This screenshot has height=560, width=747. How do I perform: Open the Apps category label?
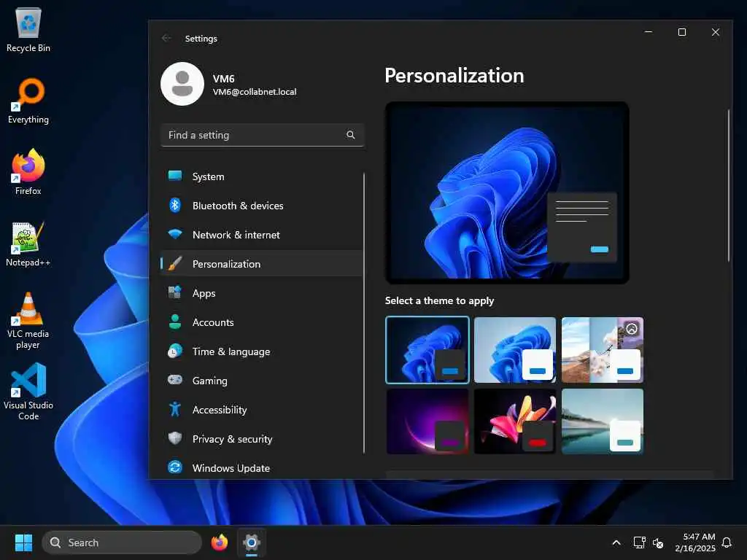click(204, 293)
